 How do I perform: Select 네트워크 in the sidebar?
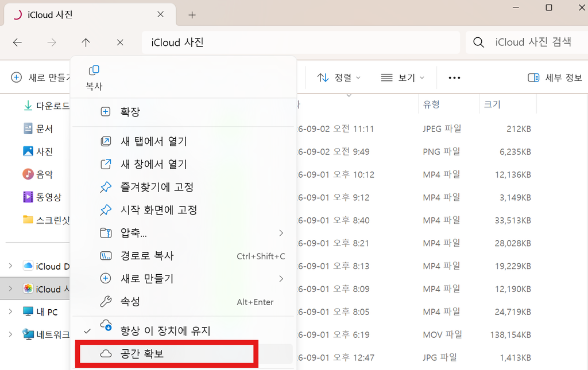[x=46, y=334]
